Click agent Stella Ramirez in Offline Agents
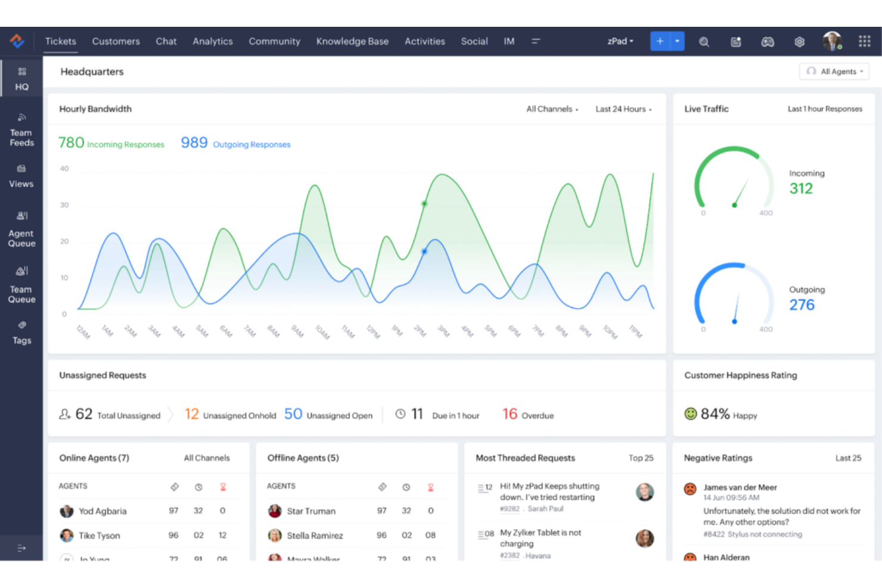Image resolution: width=882 pixels, height=588 pixels. 315,535
